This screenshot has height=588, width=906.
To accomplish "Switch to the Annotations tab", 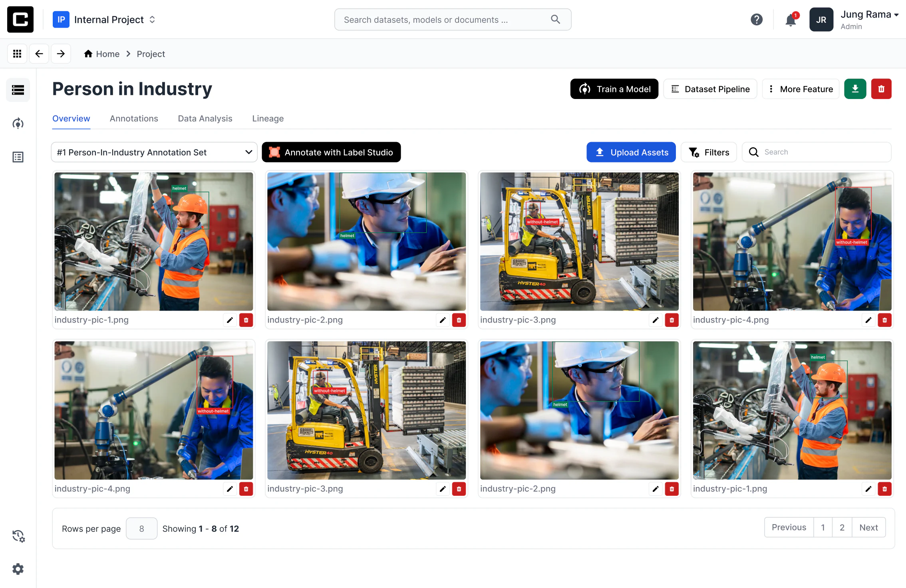I will click(x=134, y=119).
